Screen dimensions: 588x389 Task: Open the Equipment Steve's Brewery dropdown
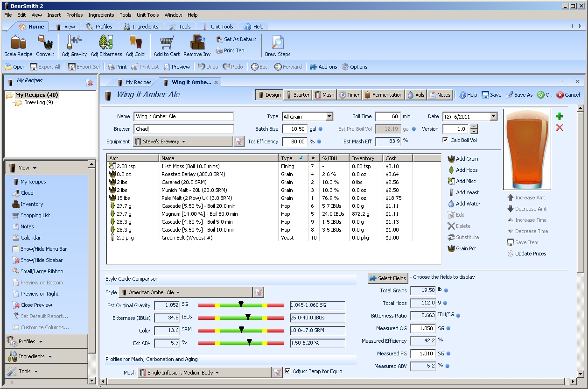183,141
